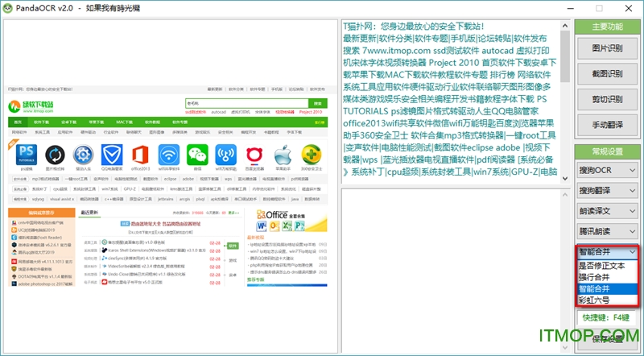This screenshot has height=356, width=644.
Task: Click the loaded webpage image preview
Action: pyautogui.click(x=168, y=186)
